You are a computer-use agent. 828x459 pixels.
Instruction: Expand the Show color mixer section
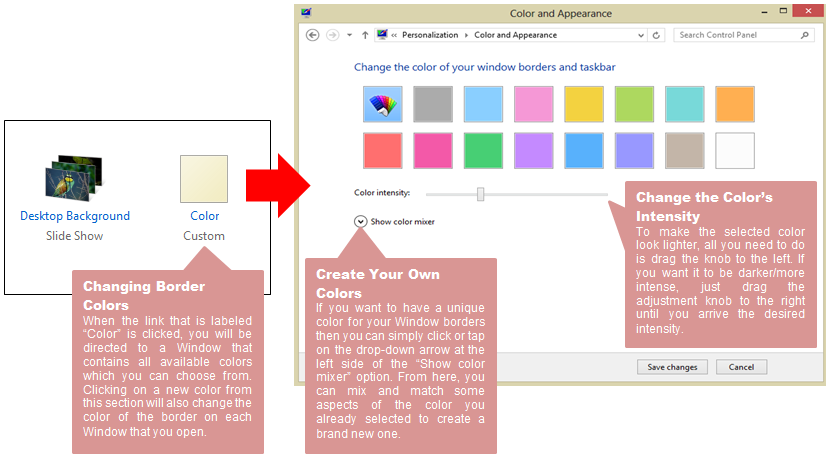pos(360,222)
